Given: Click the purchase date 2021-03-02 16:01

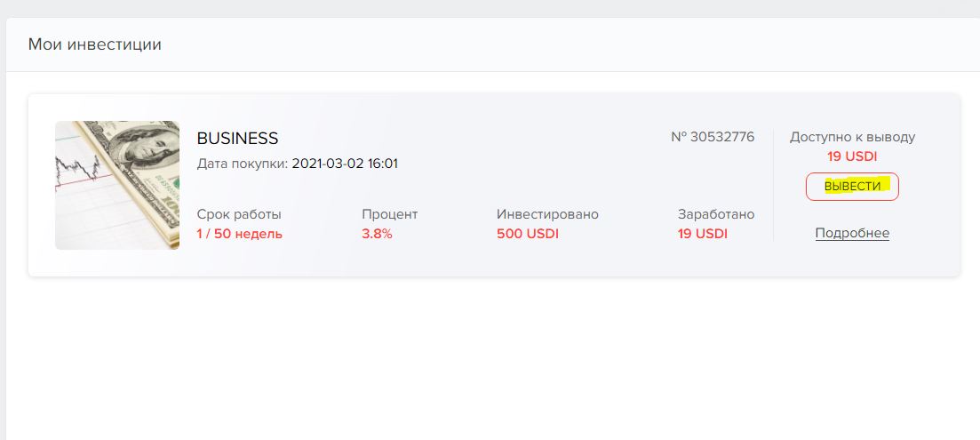Looking at the screenshot, I should pyautogui.click(x=345, y=164).
